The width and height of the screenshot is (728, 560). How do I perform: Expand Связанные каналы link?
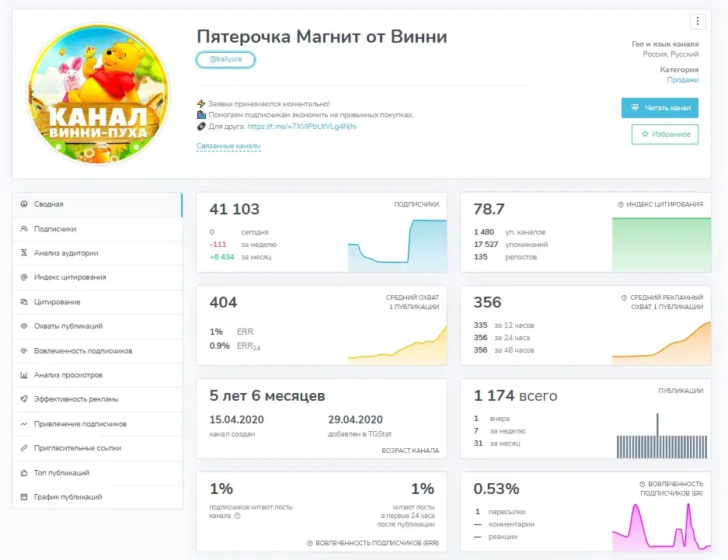(228, 146)
